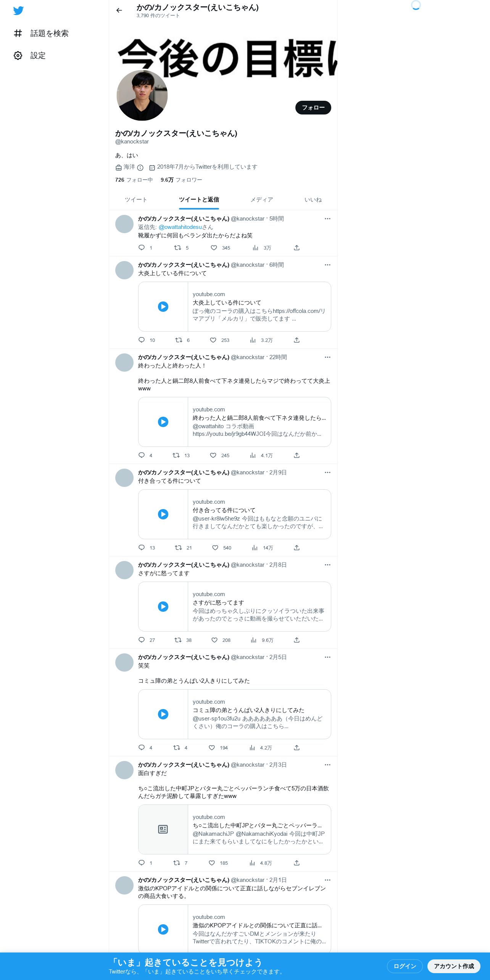Open the settings gear in sidebar
The image size is (490, 980).
coord(18,55)
